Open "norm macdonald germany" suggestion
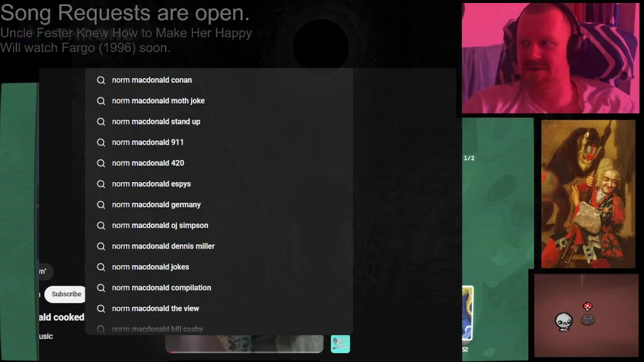 219,205
